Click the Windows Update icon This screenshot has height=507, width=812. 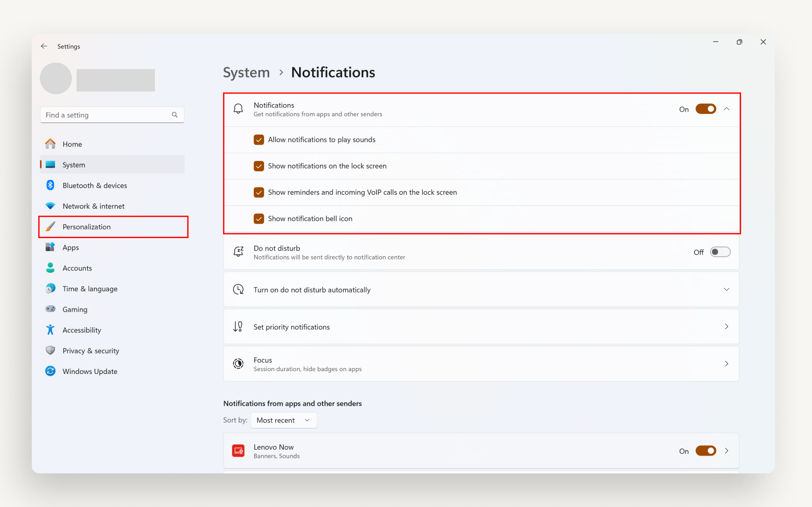pyautogui.click(x=50, y=371)
